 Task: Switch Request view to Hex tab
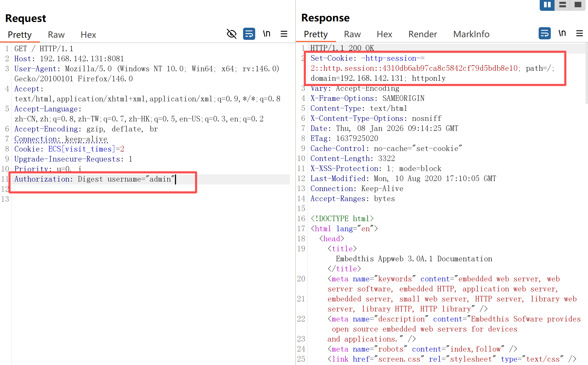88,35
